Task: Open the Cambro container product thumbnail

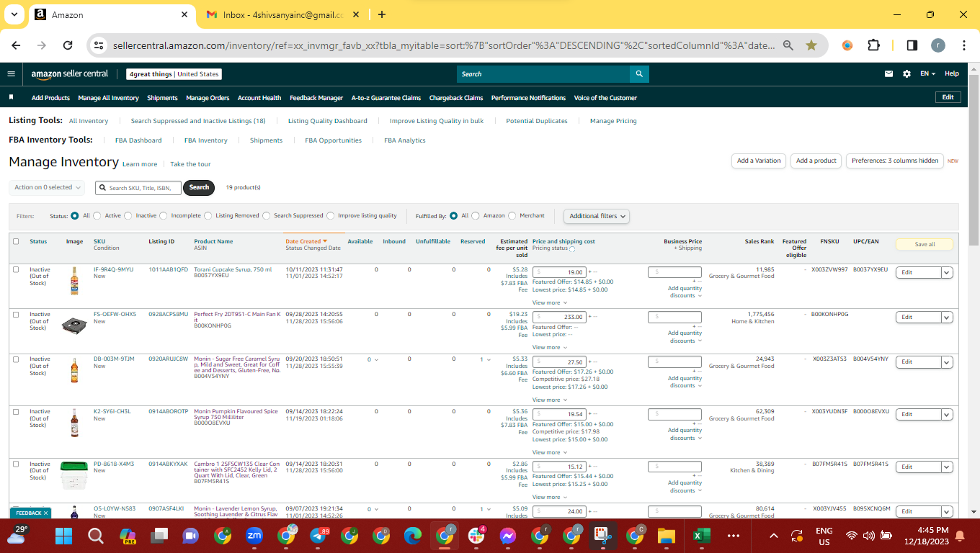Action: point(74,475)
